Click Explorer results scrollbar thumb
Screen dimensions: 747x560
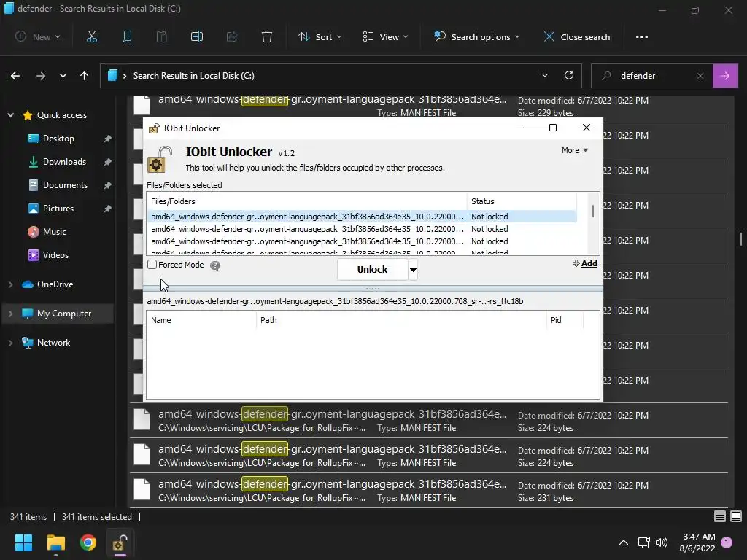click(x=741, y=238)
